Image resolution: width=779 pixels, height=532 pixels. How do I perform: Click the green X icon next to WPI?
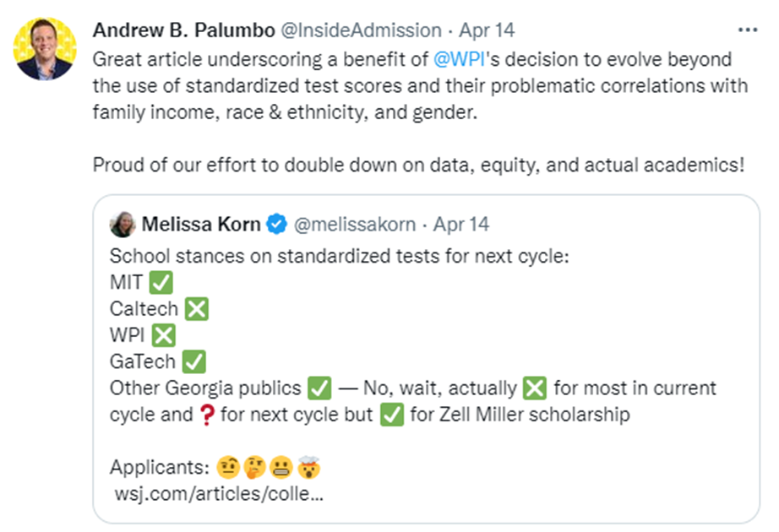pos(163,335)
